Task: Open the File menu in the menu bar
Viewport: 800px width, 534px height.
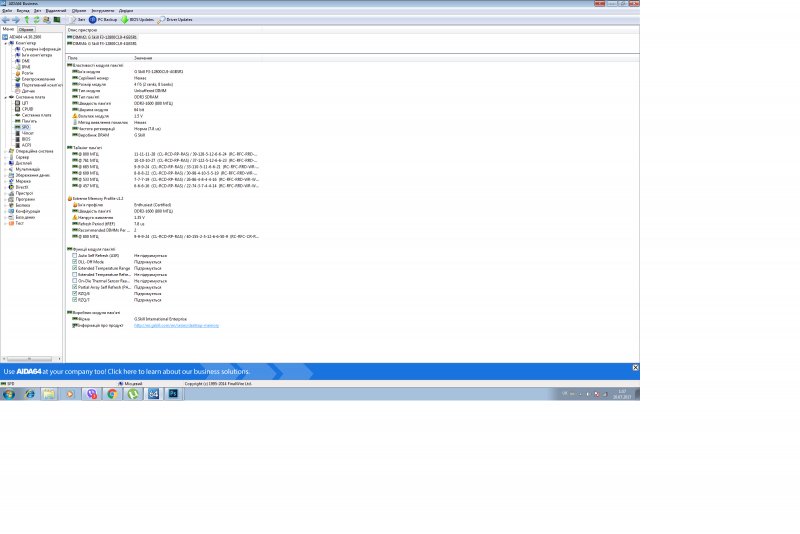Action: 7,10
